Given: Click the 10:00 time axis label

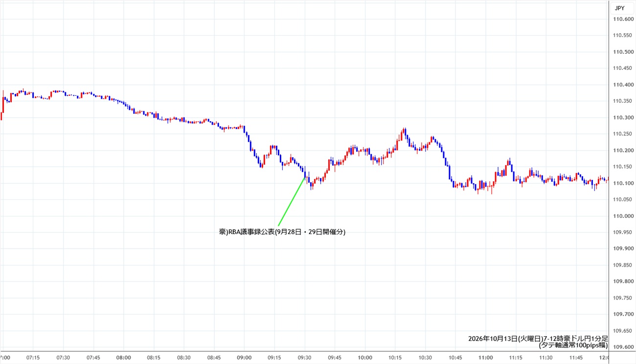Looking at the screenshot, I should (x=365, y=358).
